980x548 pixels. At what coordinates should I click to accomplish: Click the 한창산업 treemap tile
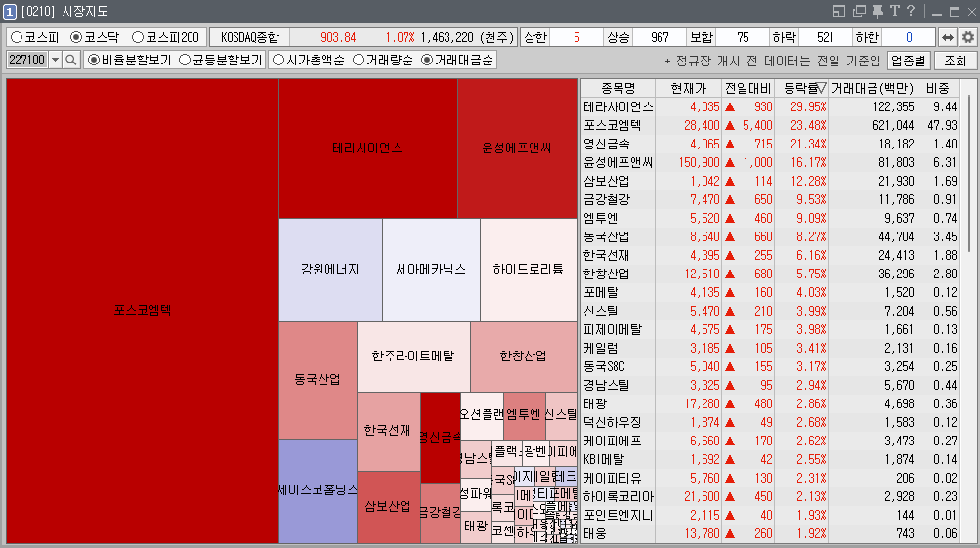[524, 357]
